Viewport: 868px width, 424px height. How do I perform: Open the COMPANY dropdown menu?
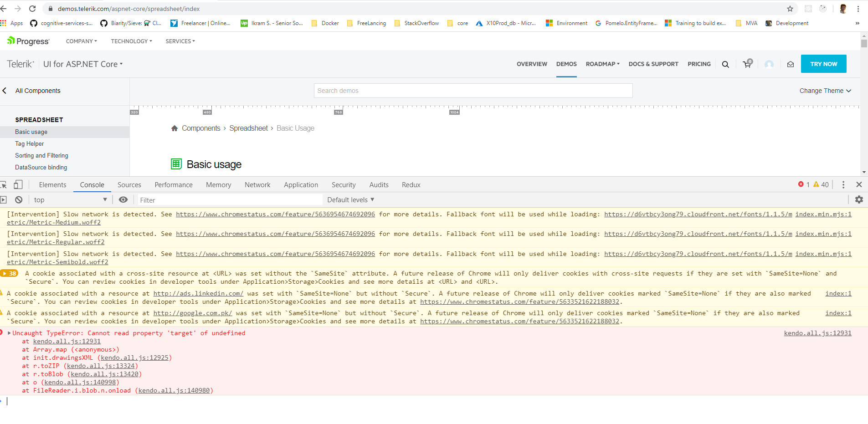pos(82,41)
